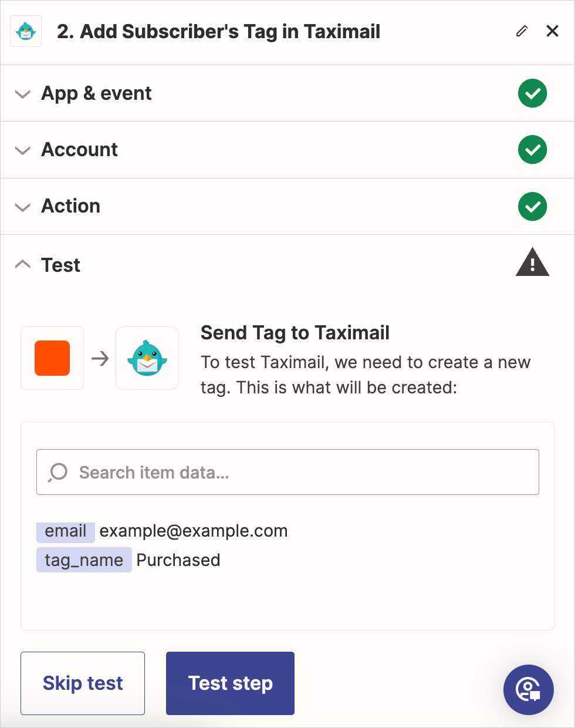Click the Account section green checkmark

pyautogui.click(x=532, y=150)
